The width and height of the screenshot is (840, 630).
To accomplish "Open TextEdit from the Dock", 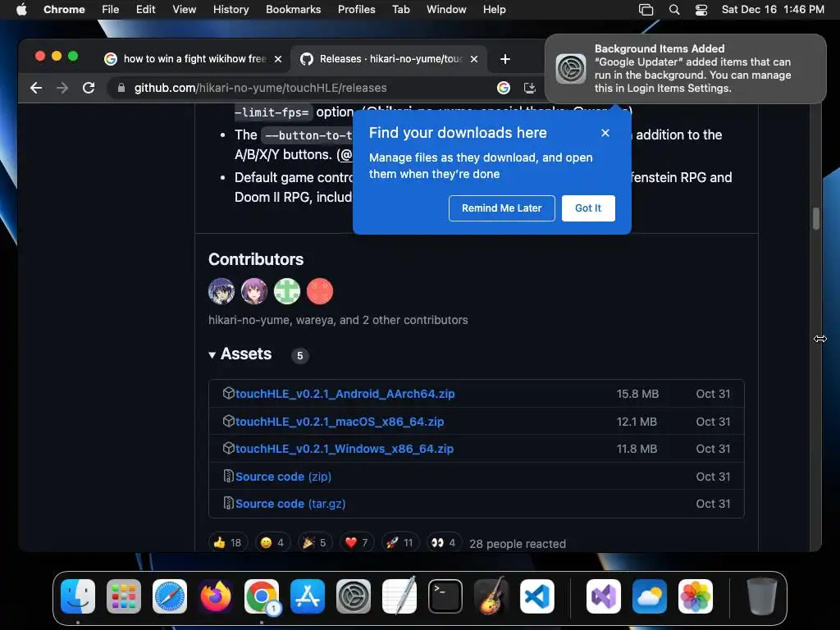I will tap(399, 596).
